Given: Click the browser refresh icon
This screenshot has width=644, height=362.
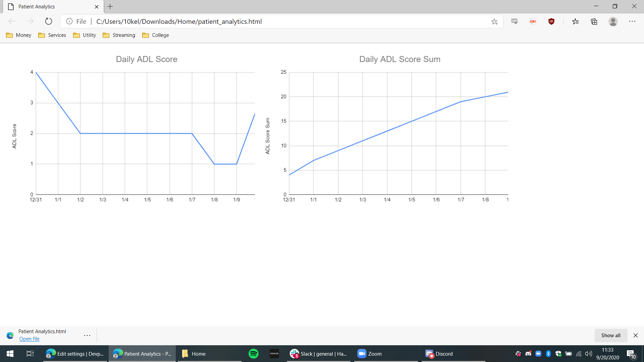Looking at the screenshot, I should coord(49,21).
